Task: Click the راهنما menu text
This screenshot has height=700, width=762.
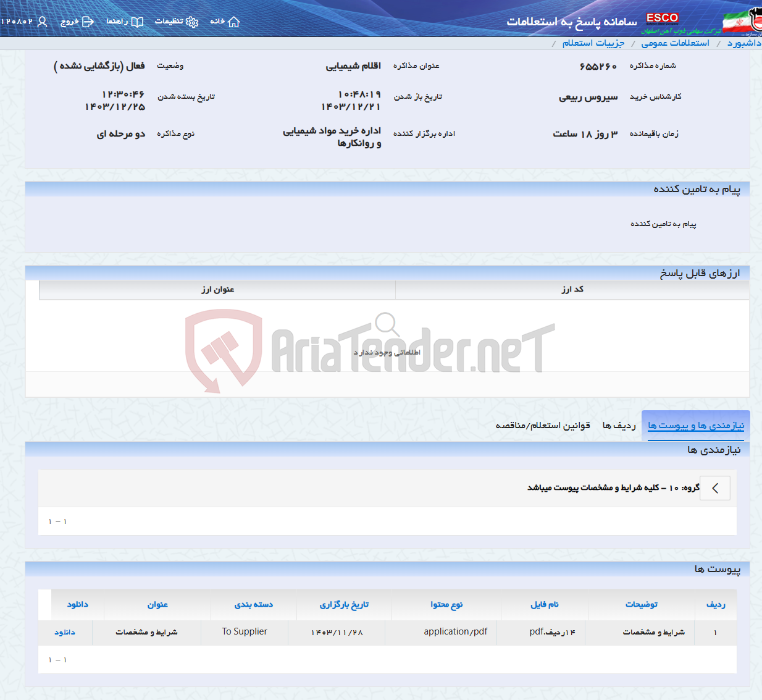Action: (117, 21)
